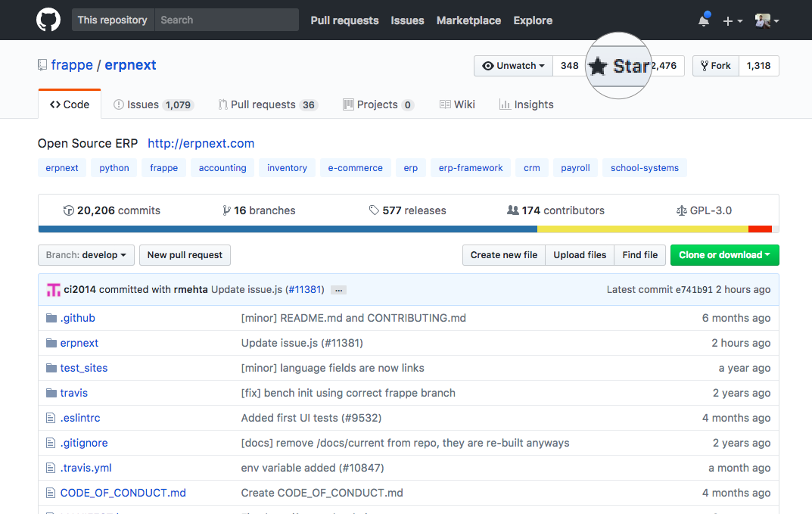Open notifications bell icon
Image resolution: width=812 pixels, height=514 pixels.
[703, 20]
